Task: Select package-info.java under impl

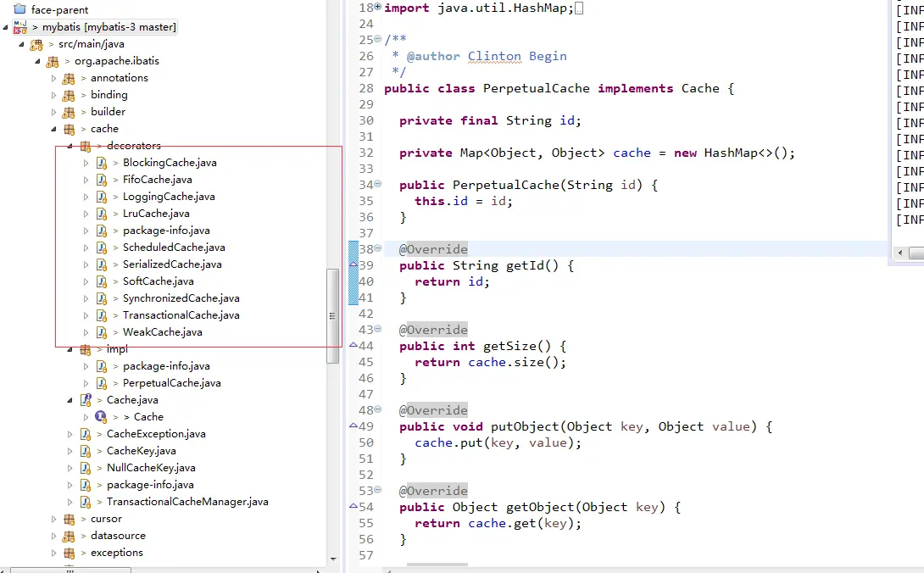Action: [166, 366]
